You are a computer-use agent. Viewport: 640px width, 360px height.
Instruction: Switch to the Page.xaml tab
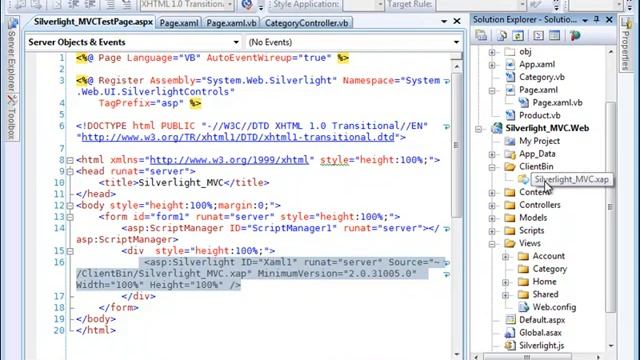click(x=179, y=23)
